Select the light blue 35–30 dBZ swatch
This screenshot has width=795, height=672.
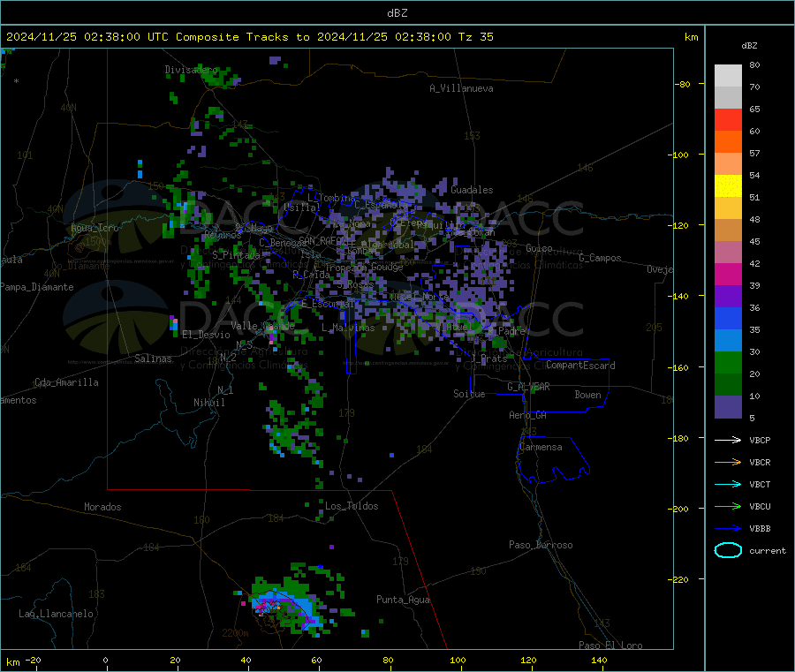pos(728,341)
